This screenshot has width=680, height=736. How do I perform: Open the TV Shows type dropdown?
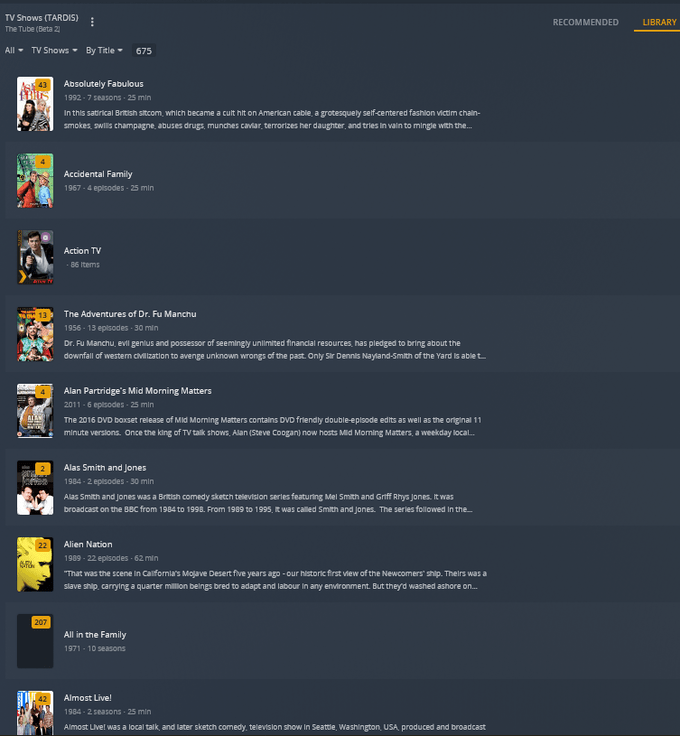click(54, 50)
